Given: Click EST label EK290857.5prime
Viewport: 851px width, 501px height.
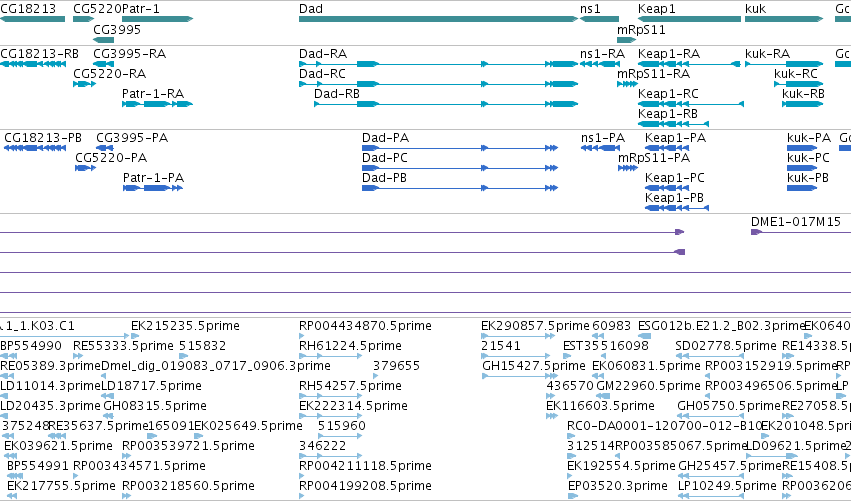Looking at the screenshot, I should (x=535, y=326).
